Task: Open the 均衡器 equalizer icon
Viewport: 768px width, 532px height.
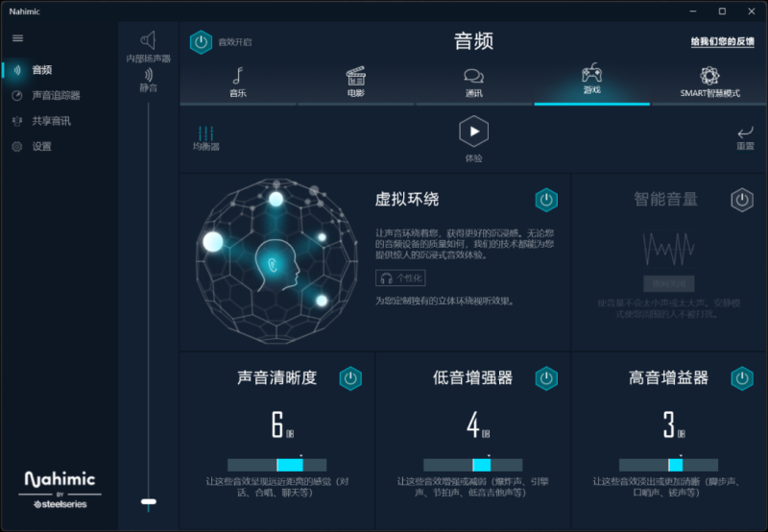Action: click(205, 133)
